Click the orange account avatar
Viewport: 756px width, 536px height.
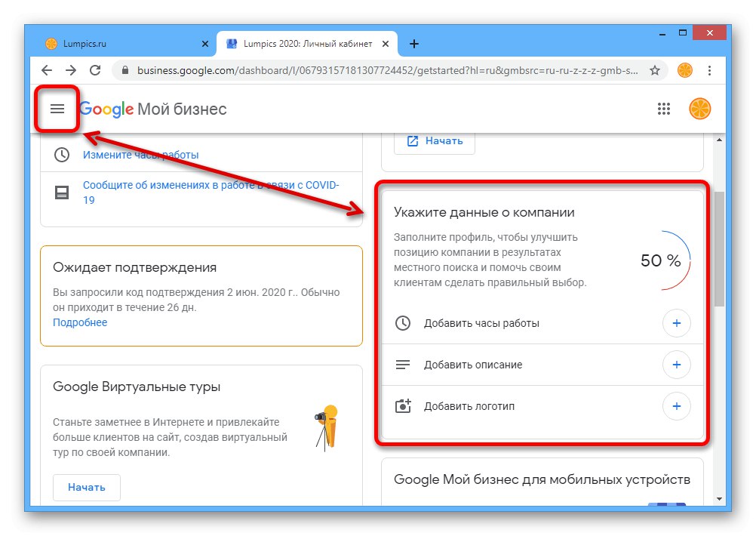click(699, 109)
